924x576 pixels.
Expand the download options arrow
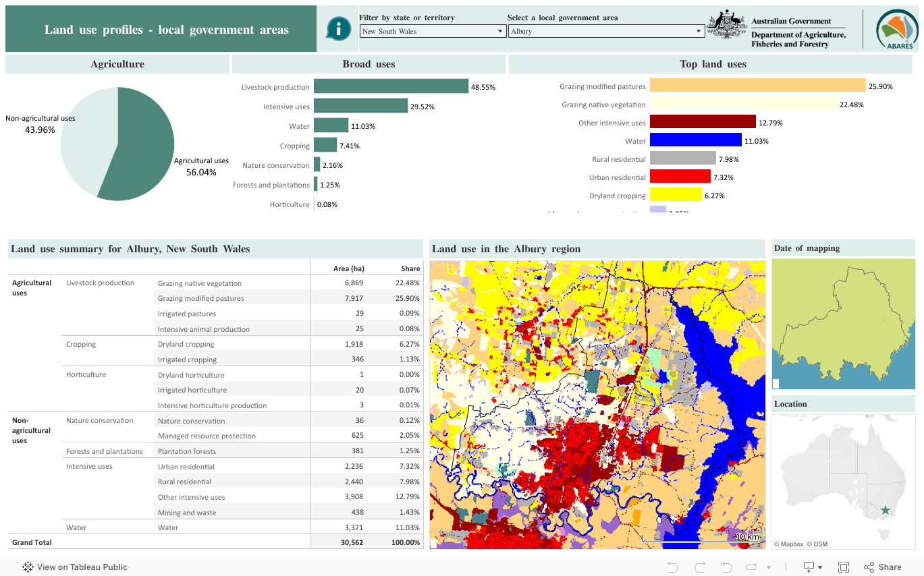click(x=820, y=568)
